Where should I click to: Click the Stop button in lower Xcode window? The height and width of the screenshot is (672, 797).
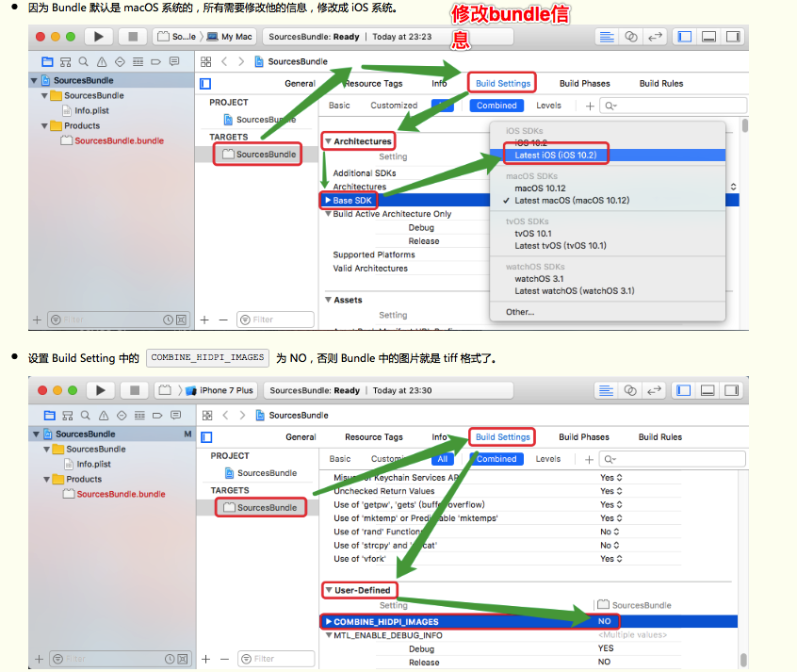134,390
